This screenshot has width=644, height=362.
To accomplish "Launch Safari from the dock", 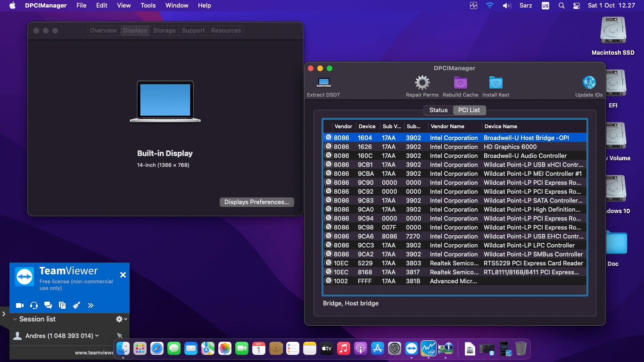I will pyautogui.click(x=157, y=349).
